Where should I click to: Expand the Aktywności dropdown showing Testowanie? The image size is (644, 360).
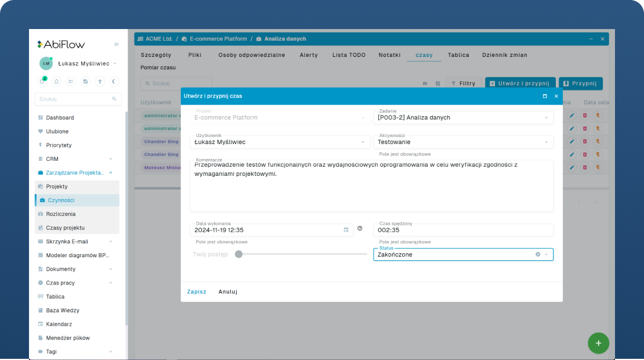click(546, 142)
